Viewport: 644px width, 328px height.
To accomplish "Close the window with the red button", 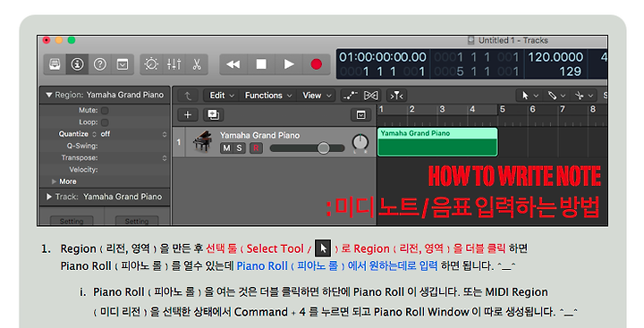I will click(47, 40).
